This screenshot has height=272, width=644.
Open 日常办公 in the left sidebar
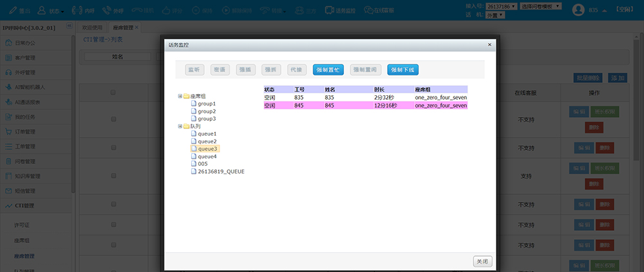[35, 42]
